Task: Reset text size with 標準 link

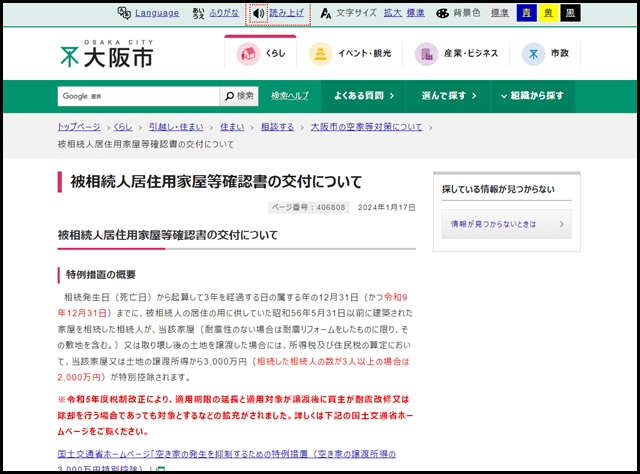Action: tap(416, 13)
